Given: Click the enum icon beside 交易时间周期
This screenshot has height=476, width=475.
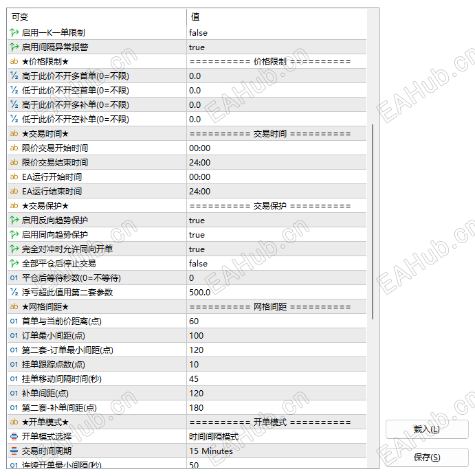Looking at the screenshot, I should 14,451.
